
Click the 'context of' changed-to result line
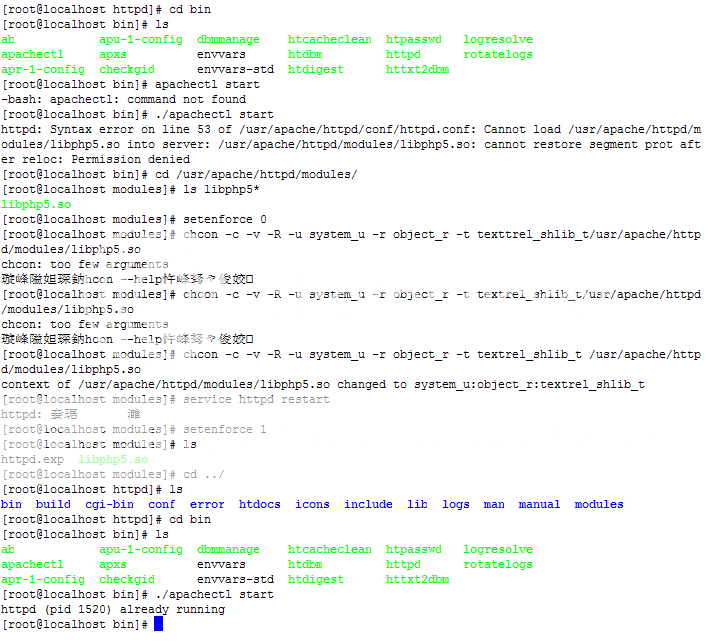tap(322, 384)
